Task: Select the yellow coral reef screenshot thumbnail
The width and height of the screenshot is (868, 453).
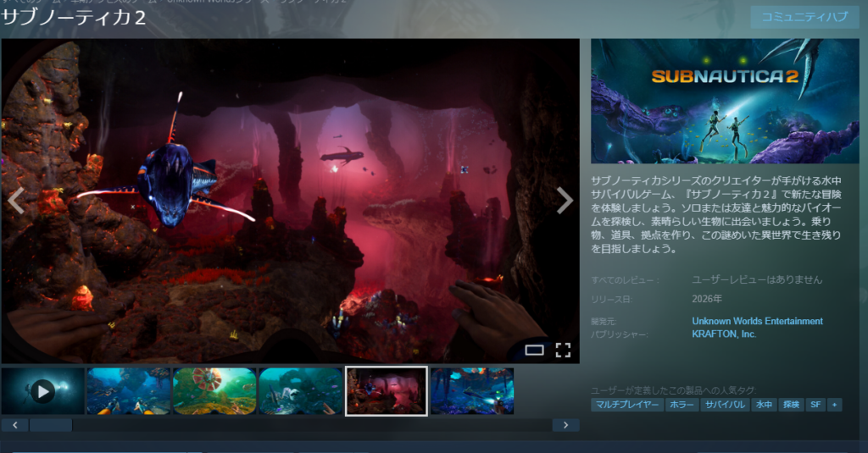Action: [214, 390]
